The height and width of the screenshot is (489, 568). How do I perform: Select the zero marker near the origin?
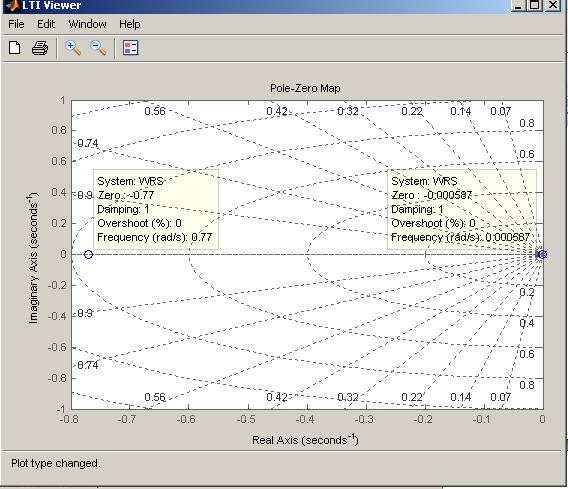pyautogui.click(x=542, y=255)
